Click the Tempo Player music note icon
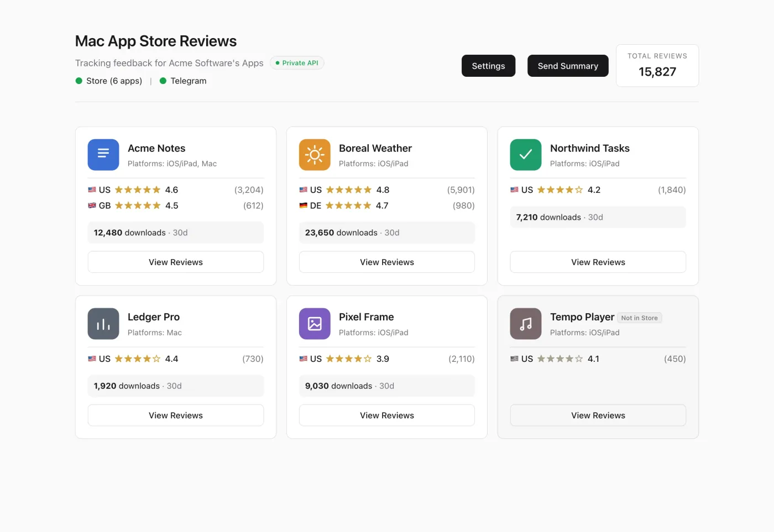Image resolution: width=774 pixels, height=532 pixels. coord(526,324)
